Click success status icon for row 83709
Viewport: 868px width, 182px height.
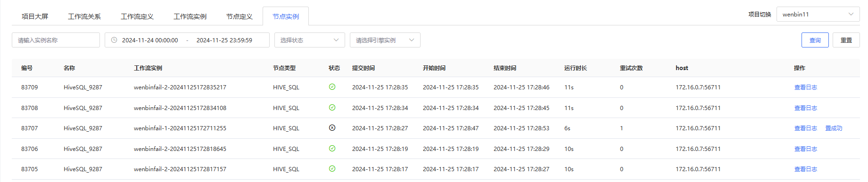pyautogui.click(x=332, y=87)
